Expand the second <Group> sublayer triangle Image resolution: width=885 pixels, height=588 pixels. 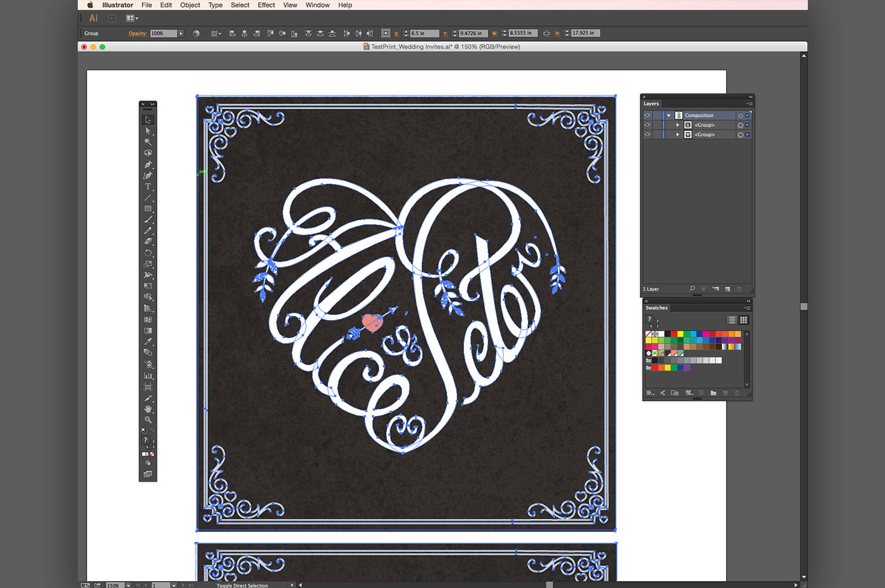click(678, 135)
